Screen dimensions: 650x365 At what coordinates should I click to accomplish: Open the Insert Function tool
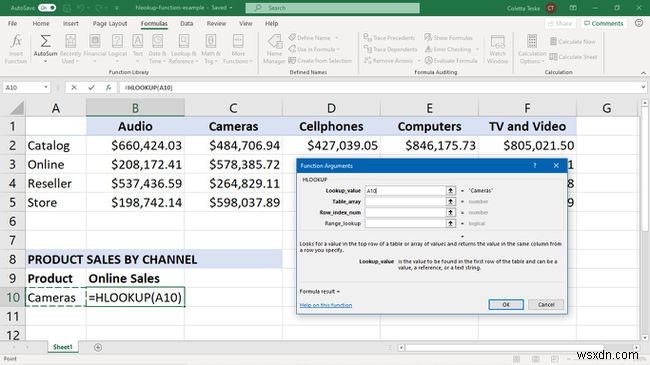pos(16,49)
